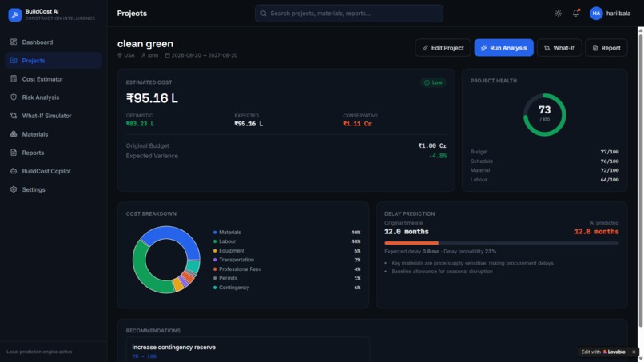Click the Contingency legend row label
This screenshot has width=644, height=362.
[x=234, y=288]
